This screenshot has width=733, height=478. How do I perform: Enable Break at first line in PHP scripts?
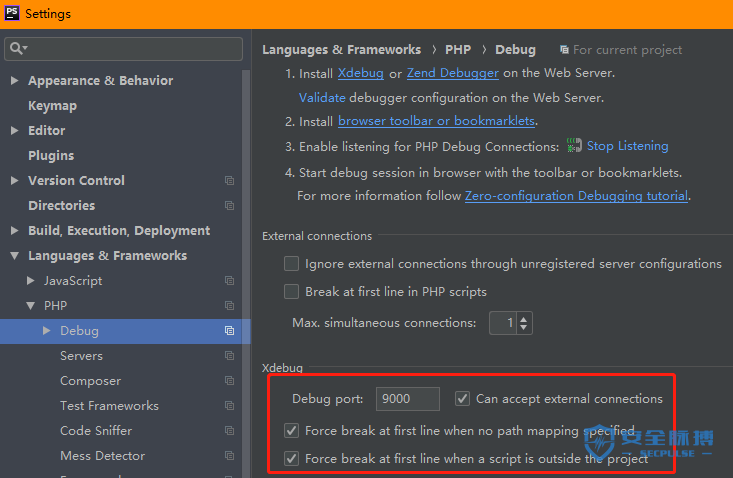[x=291, y=292]
